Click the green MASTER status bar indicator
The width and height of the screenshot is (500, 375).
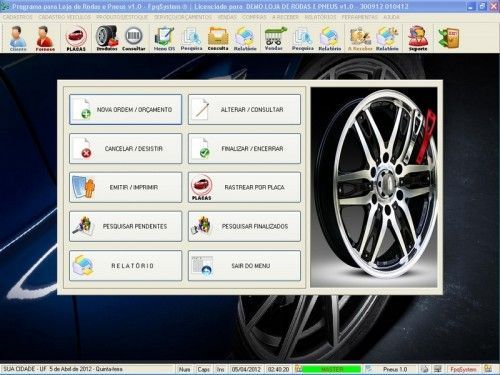pyautogui.click(x=332, y=369)
